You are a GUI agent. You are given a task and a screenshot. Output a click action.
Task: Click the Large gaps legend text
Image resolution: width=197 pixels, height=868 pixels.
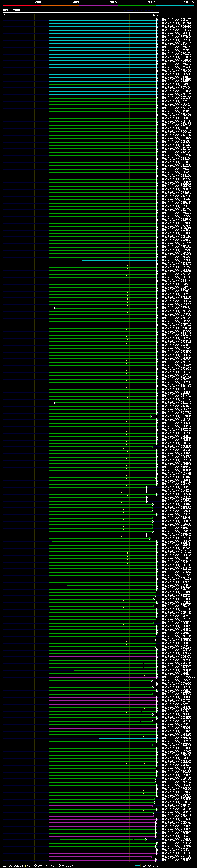point(38,866)
